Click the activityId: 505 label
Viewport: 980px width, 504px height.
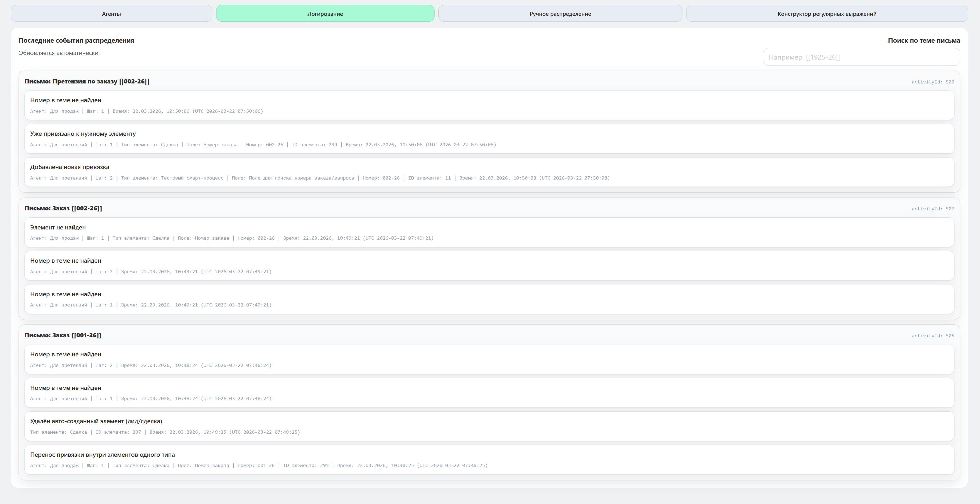coord(932,336)
